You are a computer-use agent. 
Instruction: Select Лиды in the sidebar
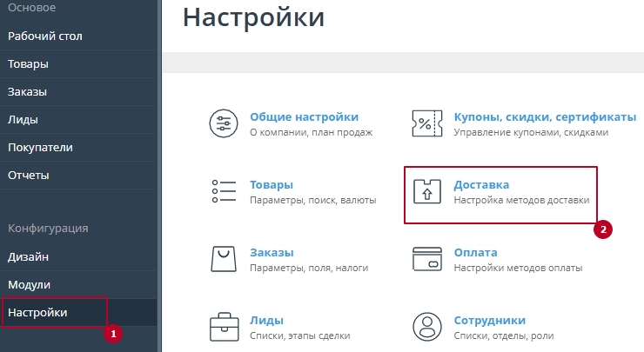[23, 120]
